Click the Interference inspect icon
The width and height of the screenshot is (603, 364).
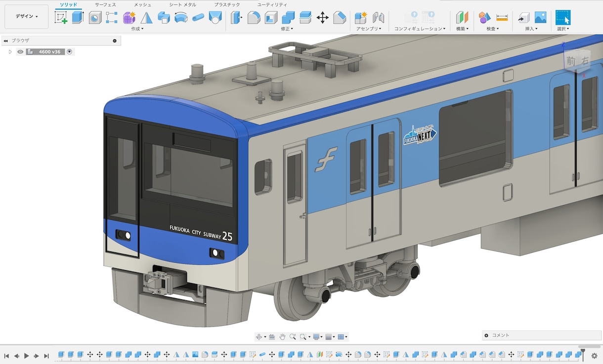[484, 18]
